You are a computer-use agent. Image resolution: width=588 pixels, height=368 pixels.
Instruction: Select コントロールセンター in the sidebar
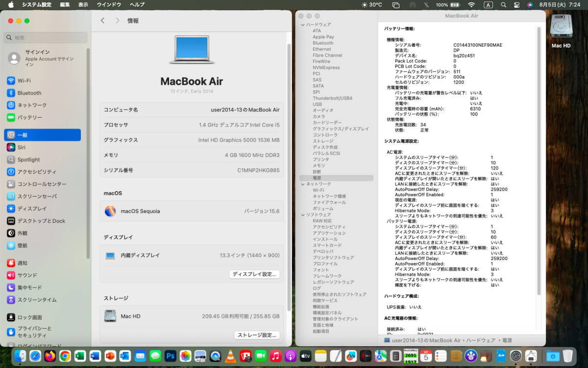pyautogui.click(x=42, y=184)
